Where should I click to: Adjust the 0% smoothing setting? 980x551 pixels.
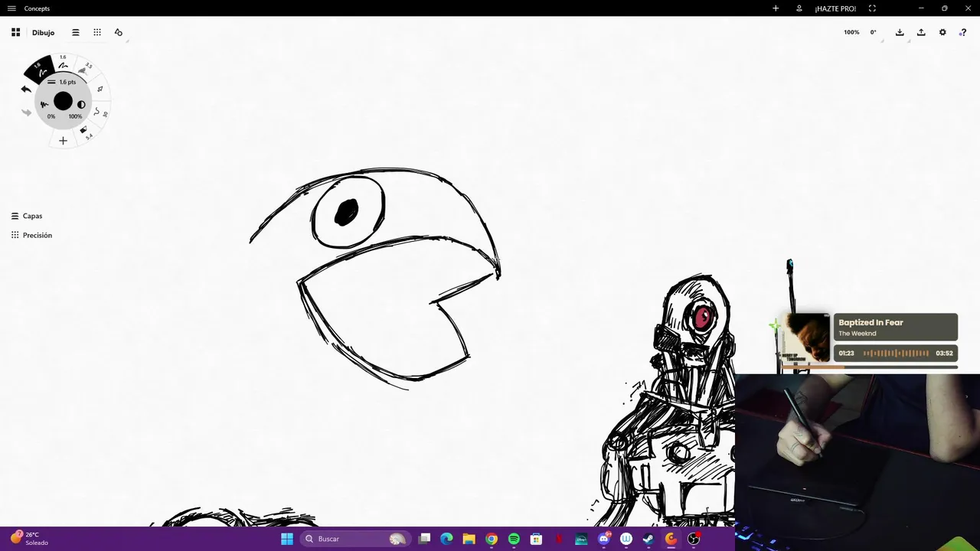[x=51, y=116]
